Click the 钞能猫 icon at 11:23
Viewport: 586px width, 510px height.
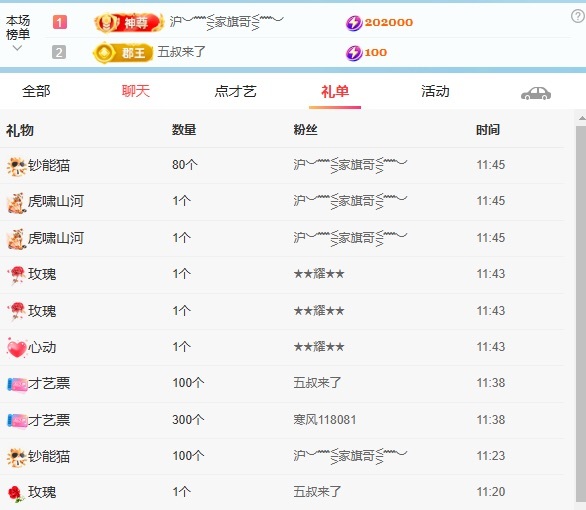click(16, 457)
